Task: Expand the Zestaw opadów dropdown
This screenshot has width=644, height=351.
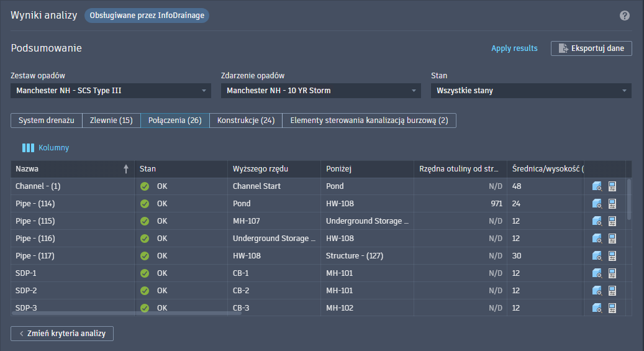Action: pyautogui.click(x=111, y=91)
